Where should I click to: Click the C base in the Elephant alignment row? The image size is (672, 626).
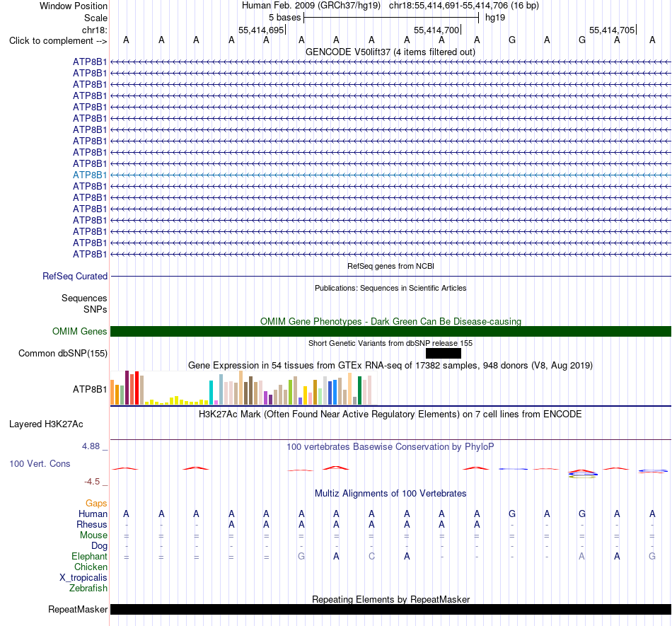(x=371, y=556)
